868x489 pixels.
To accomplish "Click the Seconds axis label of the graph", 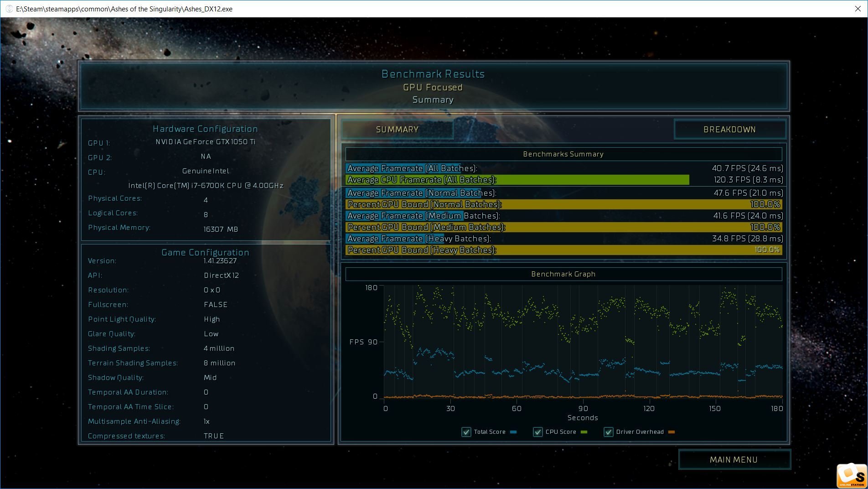I will click(x=583, y=418).
